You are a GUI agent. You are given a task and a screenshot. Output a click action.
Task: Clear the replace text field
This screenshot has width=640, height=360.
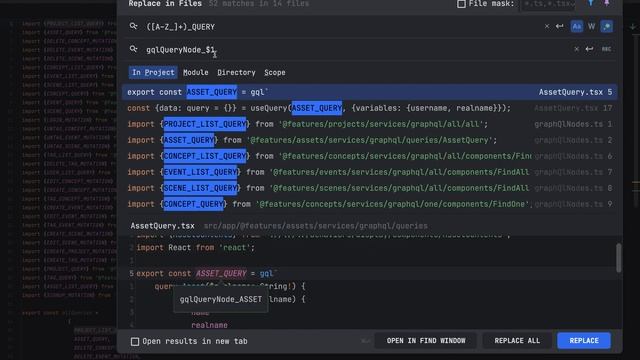(x=576, y=49)
